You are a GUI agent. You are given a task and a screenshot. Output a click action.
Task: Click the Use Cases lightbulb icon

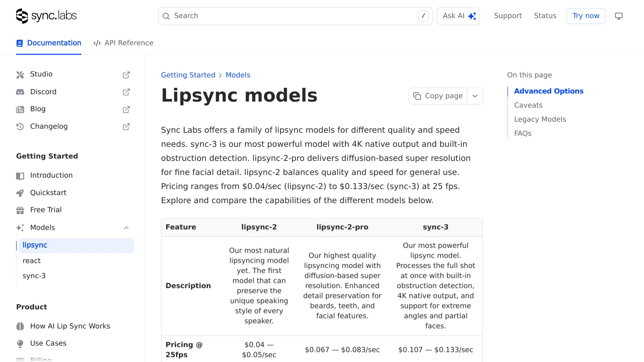(x=20, y=344)
